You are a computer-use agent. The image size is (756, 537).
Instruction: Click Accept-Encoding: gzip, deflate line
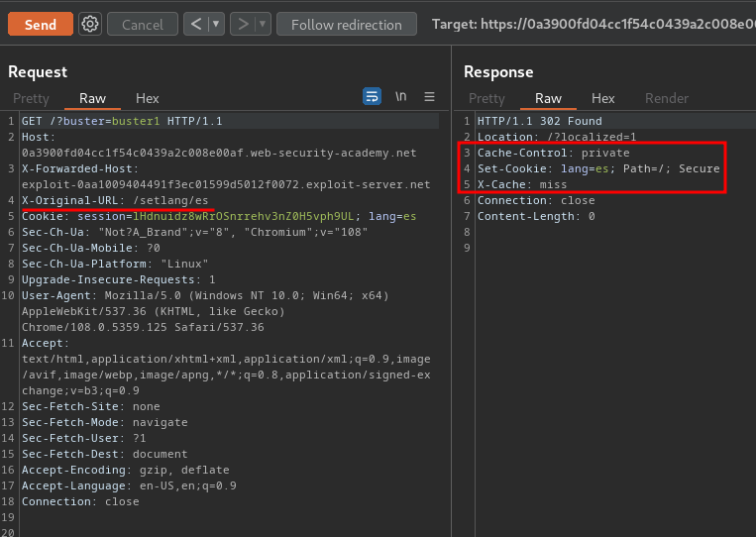[x=126, y=470]
